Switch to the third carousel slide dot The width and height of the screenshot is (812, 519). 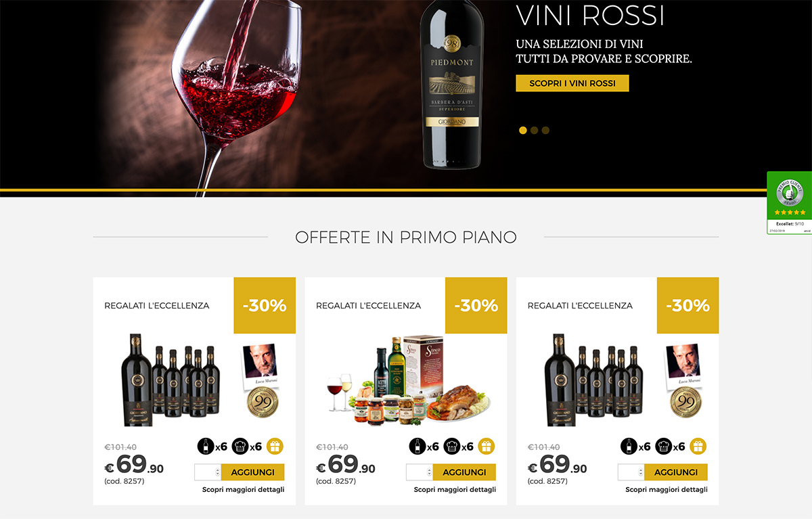tap(546, 131)
